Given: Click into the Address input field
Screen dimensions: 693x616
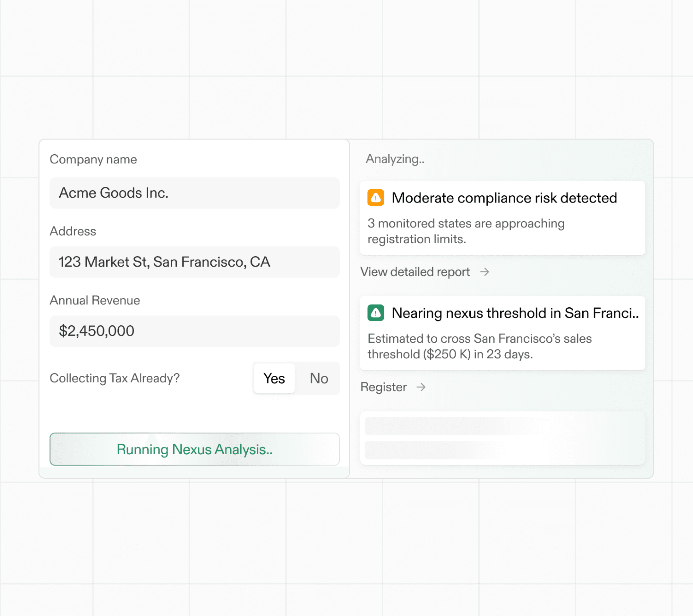Looking at the screenshot, I should [x=194, y=262].
